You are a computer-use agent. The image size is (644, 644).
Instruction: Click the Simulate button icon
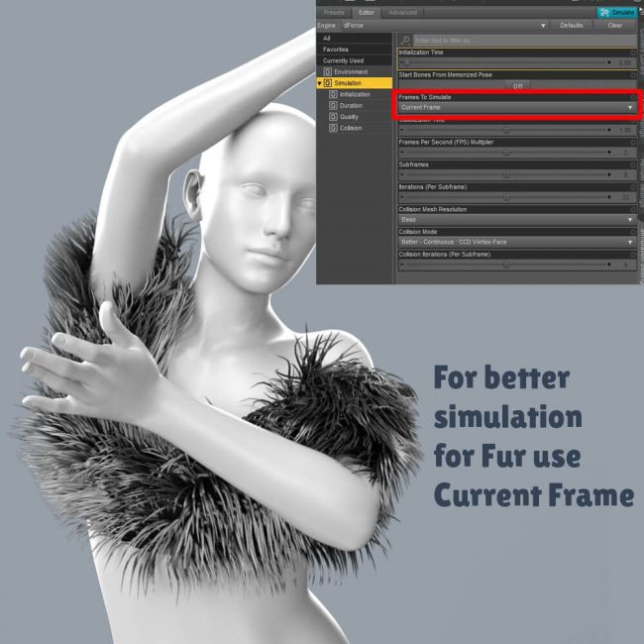(x=602, y=12)
